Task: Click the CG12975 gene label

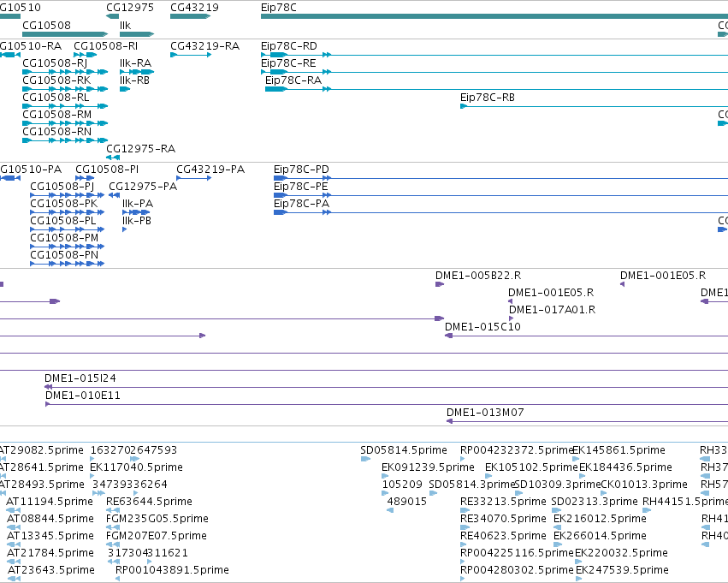Action: coord(130,8)
